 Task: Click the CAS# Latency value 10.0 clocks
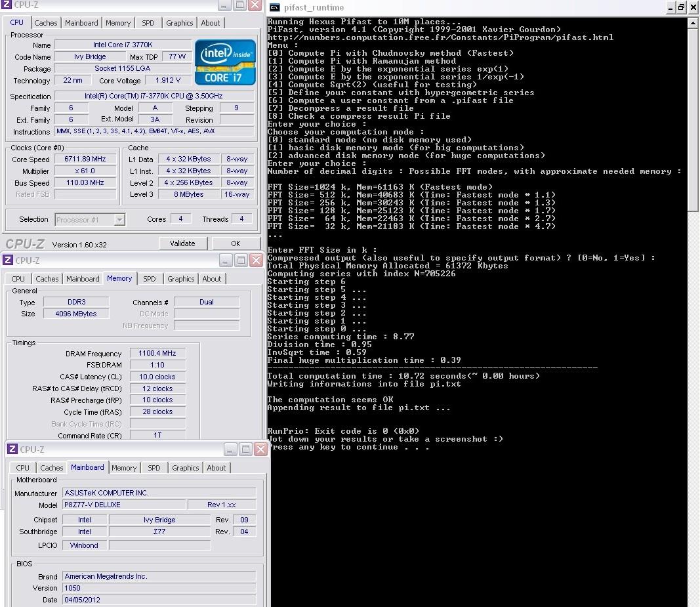pyautogui.click(x=157, y=377)
